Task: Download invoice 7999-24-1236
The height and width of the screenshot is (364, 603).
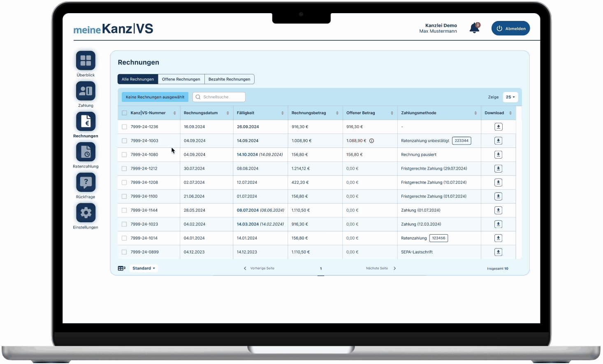Action: (498, 127)
